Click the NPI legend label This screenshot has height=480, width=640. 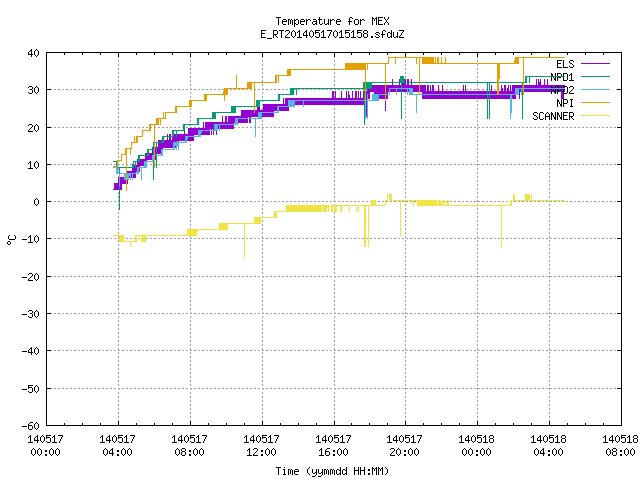[x=565, y=103]
